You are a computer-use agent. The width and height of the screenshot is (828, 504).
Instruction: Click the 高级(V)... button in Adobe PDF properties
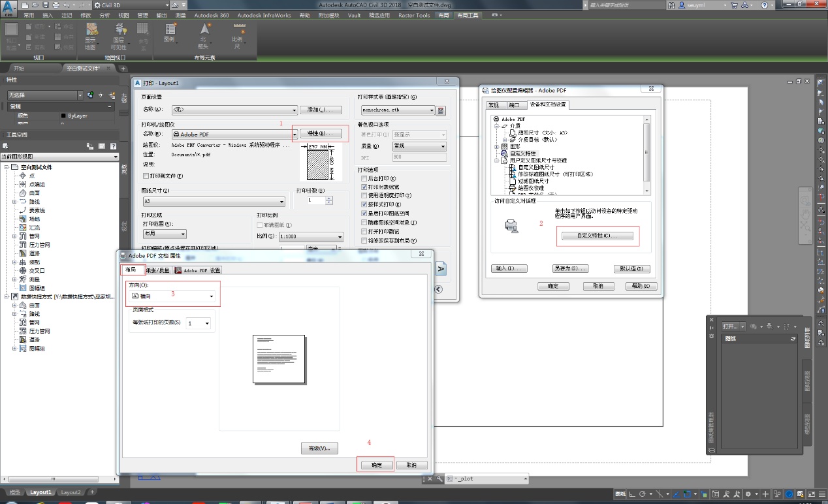[319, 448]
